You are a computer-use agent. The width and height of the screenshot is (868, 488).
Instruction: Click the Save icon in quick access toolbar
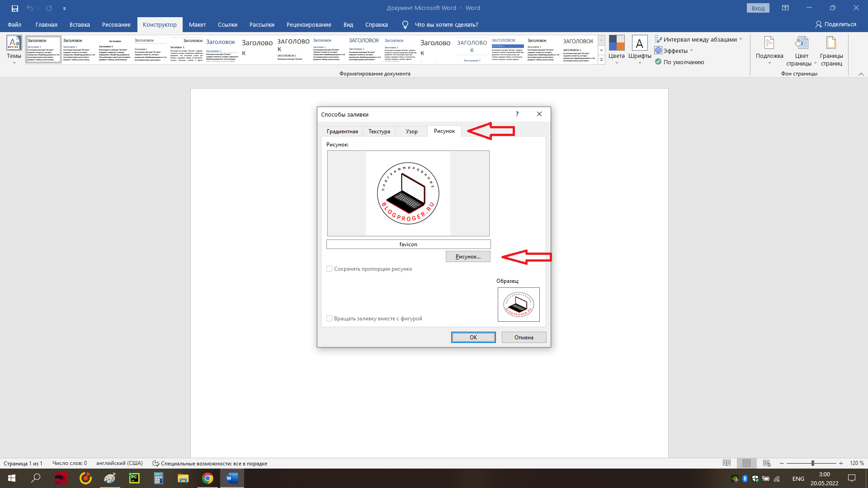coord(14,8)
